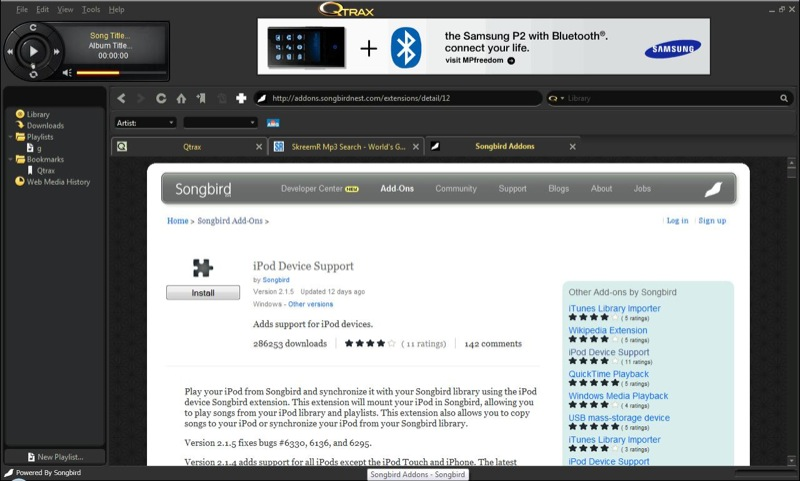Open the Wikipedia Extension add-on link

pyautogui.click(x=608, y=330)
